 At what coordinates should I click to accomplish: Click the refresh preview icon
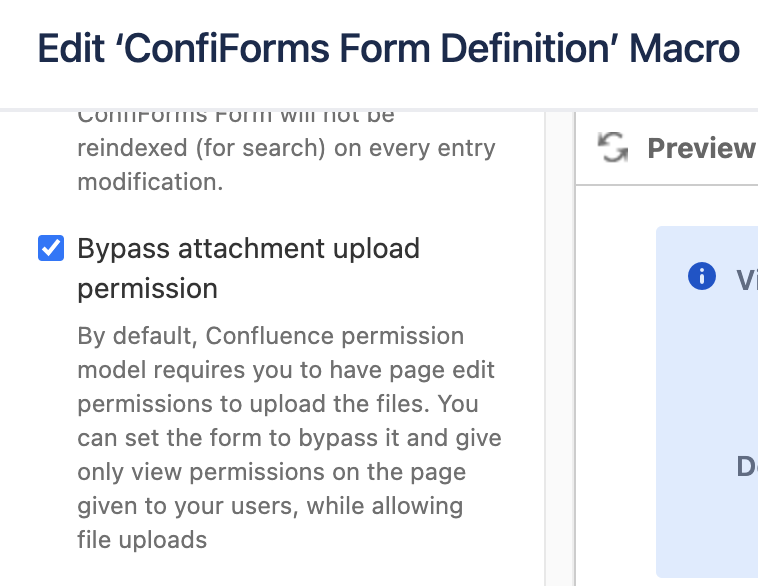[612, 147]
